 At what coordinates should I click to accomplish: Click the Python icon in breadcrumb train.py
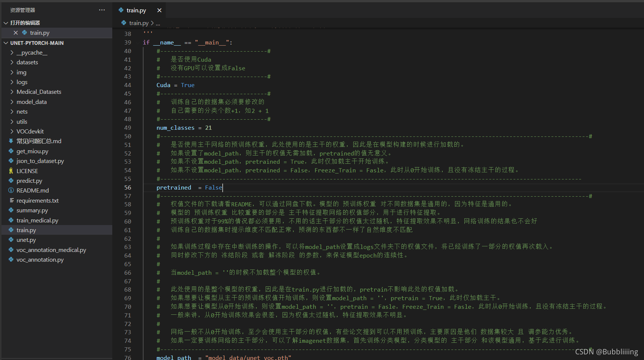(124, 23)
